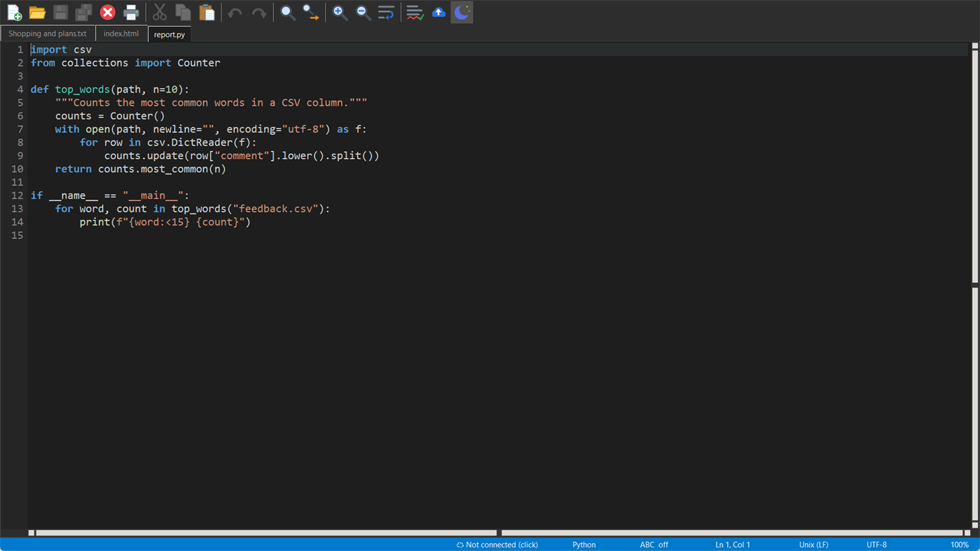The image size is (980, 551).
Task: Click the "__main__" string on line 12
Action: pyautogui.click(x=153, y=195)
